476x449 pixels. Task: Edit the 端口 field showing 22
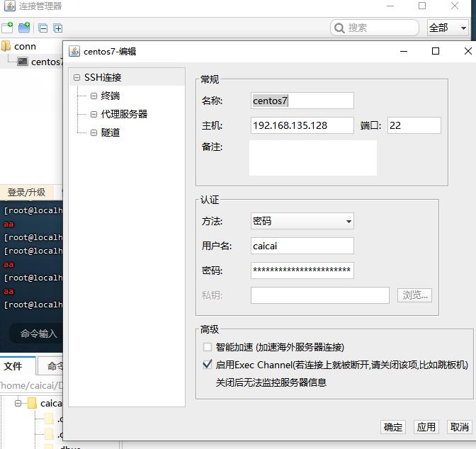click(414, 125)
